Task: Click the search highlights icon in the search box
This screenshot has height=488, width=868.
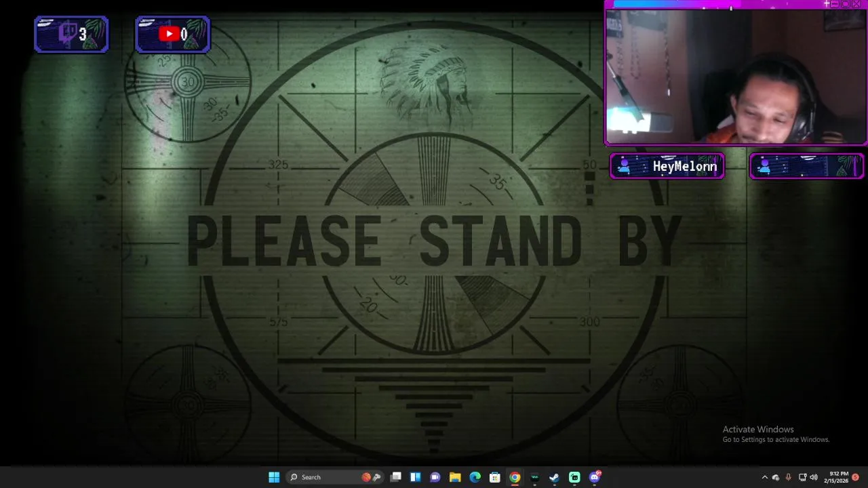Action: pyautogui.click(x=371, y=477)
